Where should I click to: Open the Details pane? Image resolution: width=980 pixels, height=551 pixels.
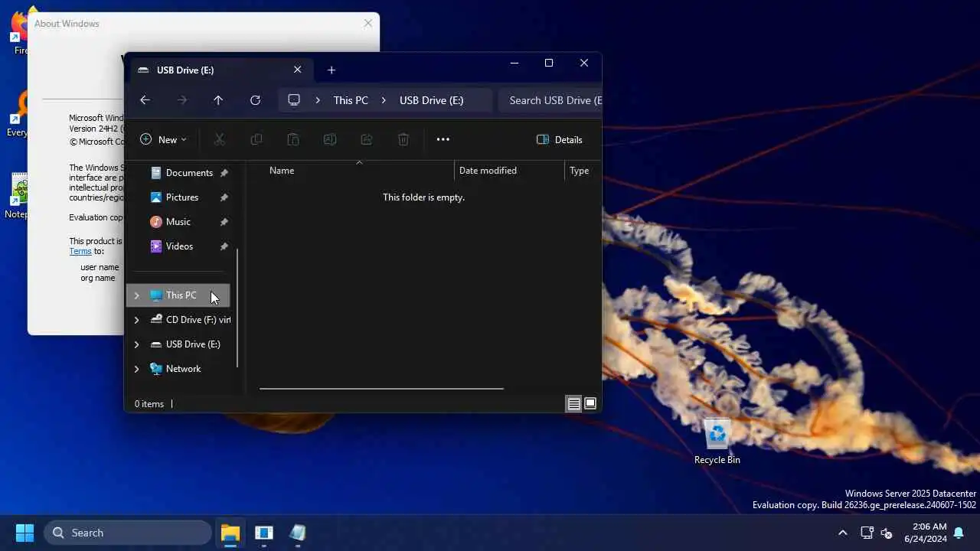click(x=560, y=139)
